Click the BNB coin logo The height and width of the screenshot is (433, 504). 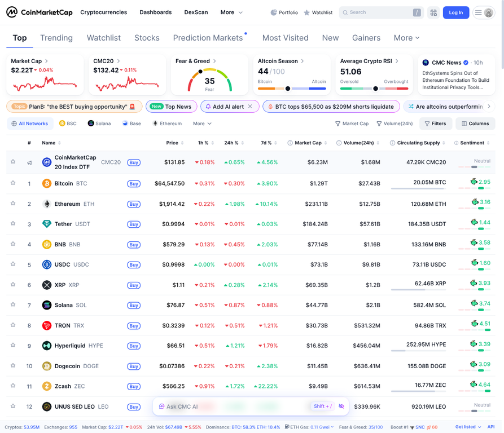pos(47,244)
